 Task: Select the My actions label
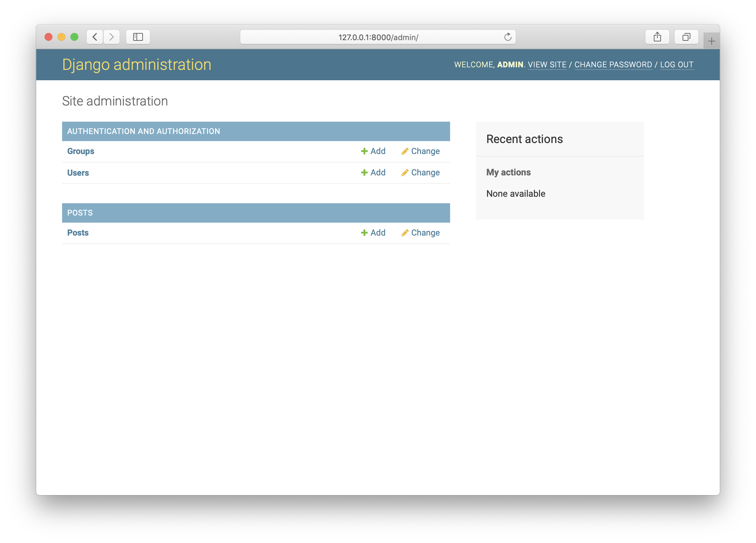tap(508, 172)
